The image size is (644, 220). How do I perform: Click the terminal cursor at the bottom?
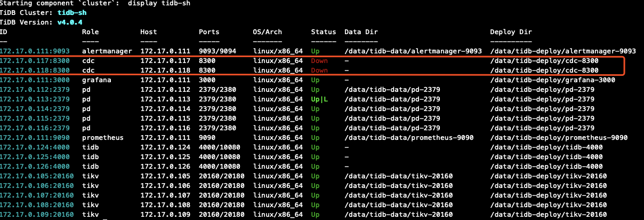click(x=105, y=219)
